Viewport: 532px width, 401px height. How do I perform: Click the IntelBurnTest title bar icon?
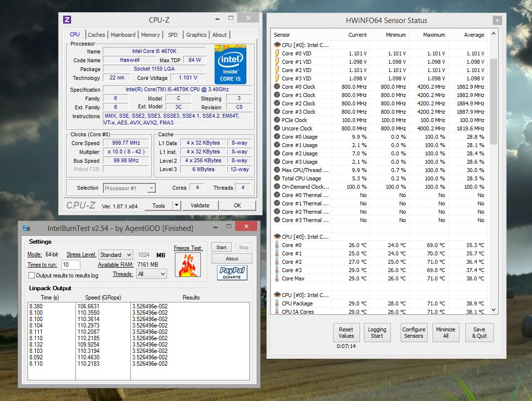tap(26, 228)
